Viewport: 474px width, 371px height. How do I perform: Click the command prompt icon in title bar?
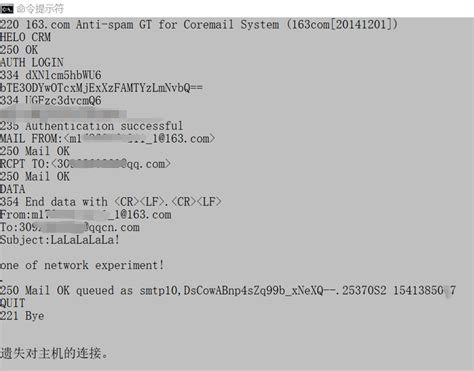[7, 9]
